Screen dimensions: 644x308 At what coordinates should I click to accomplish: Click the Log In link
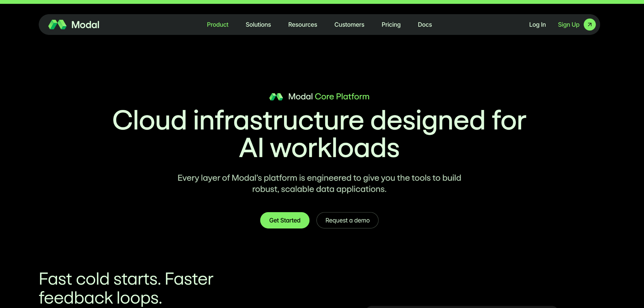point(537,25)
